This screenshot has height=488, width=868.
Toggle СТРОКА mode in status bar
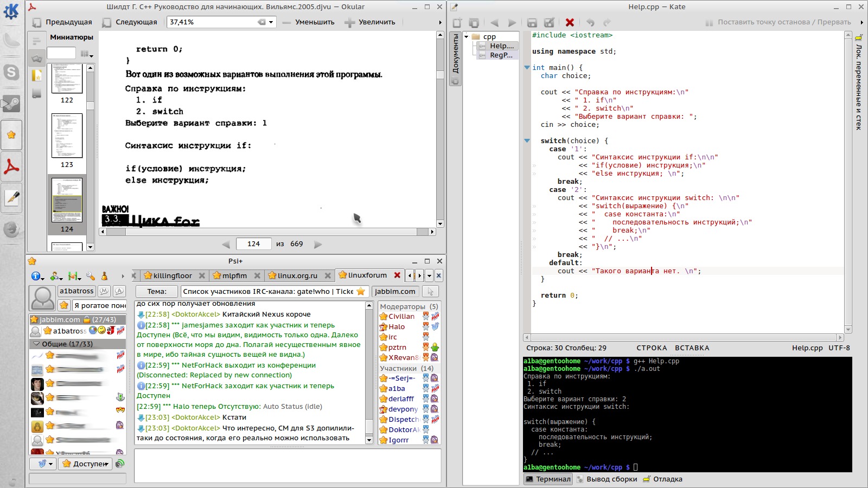pos(652,348)
